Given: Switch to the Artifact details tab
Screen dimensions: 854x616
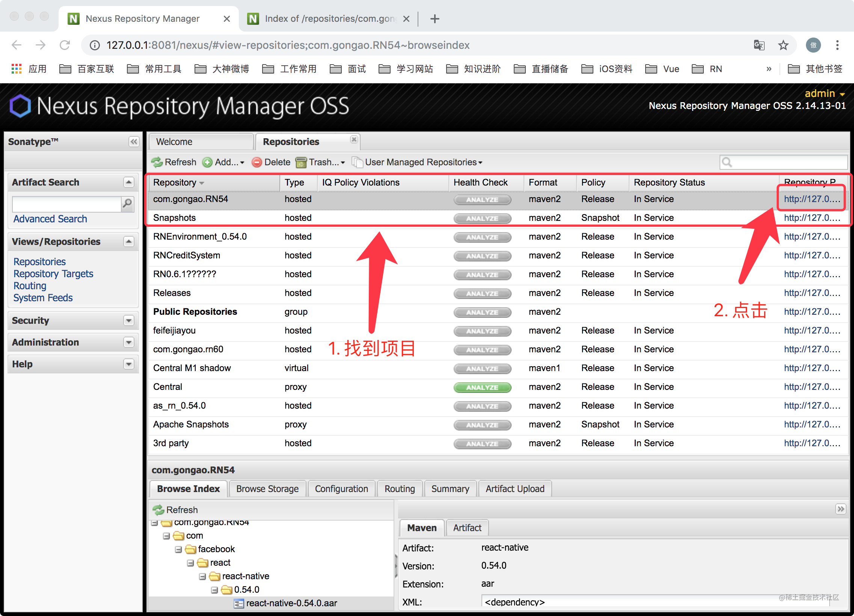Looking at the screenshot, I should click(467, 528).
